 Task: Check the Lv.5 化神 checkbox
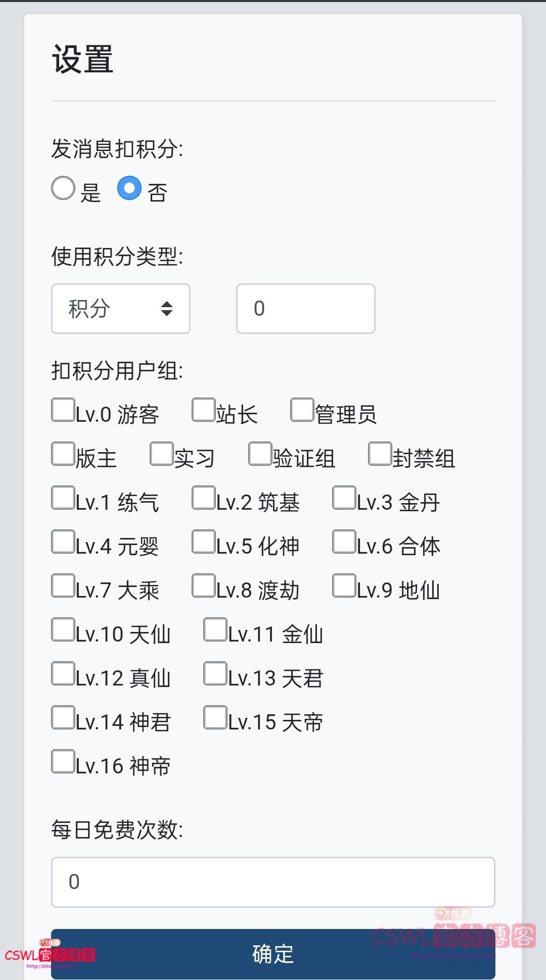[203, 542]
